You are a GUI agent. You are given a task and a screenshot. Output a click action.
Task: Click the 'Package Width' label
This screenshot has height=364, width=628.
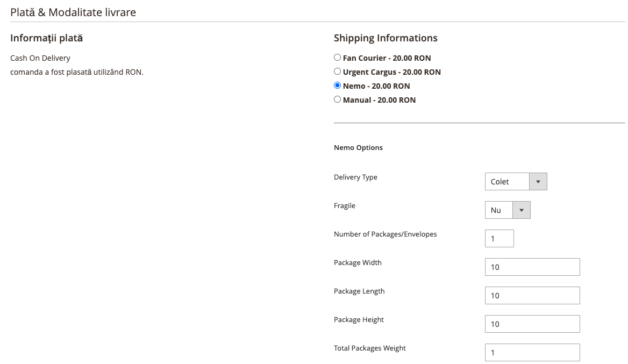tap(358, 262)
